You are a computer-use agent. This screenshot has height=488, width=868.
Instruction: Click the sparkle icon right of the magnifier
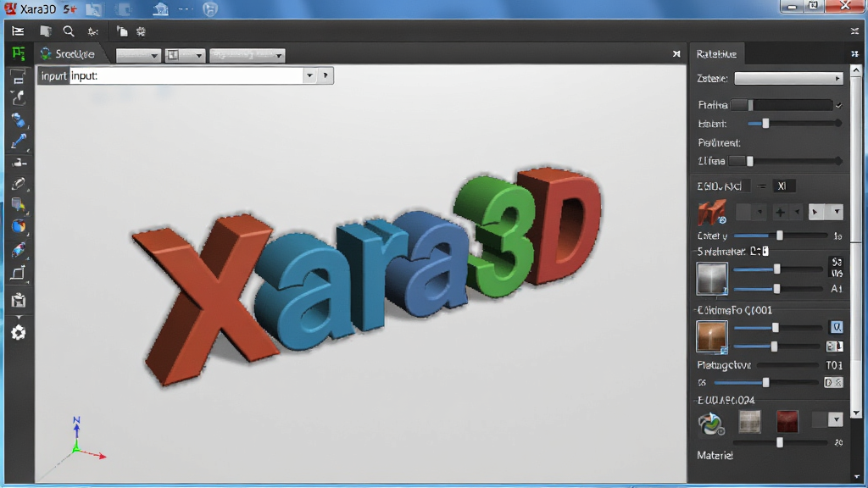pos(93,32)
